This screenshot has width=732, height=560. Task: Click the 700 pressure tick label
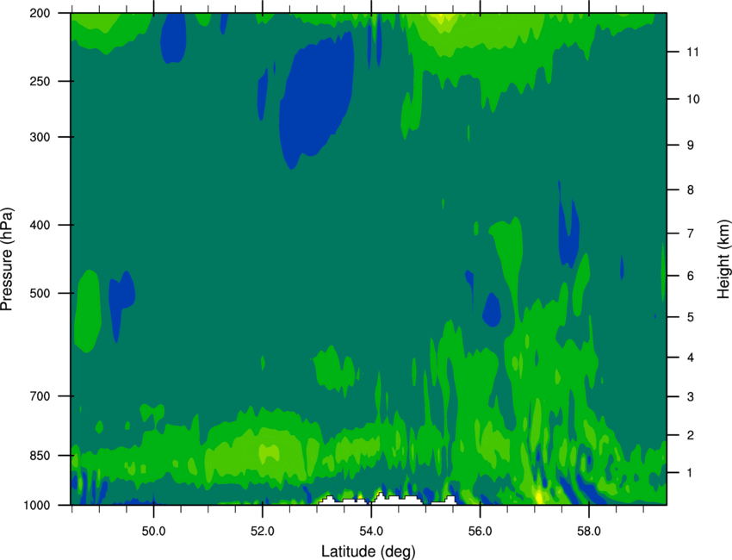40,396
